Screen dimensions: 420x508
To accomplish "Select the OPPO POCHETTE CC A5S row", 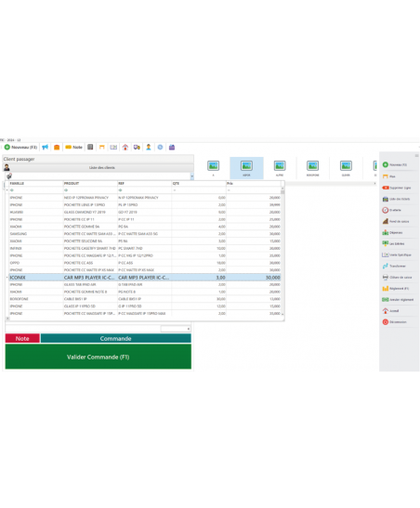I will coord(145,263).
